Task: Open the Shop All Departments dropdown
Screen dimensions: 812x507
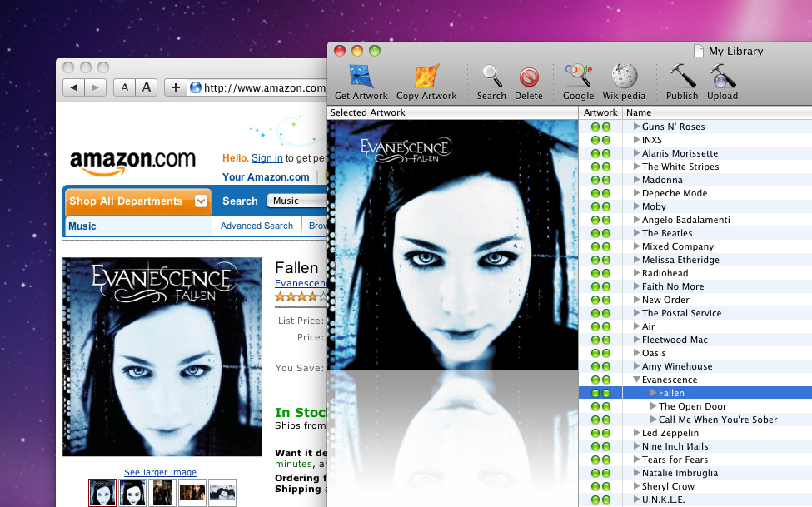Action: 201,201
